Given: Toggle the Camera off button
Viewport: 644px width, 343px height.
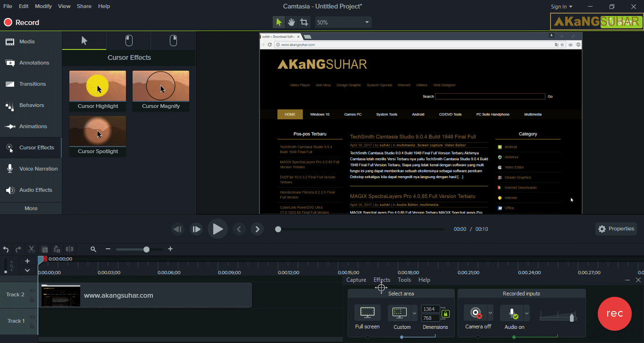Looking at the screenshot, I should tap(476, 313).
